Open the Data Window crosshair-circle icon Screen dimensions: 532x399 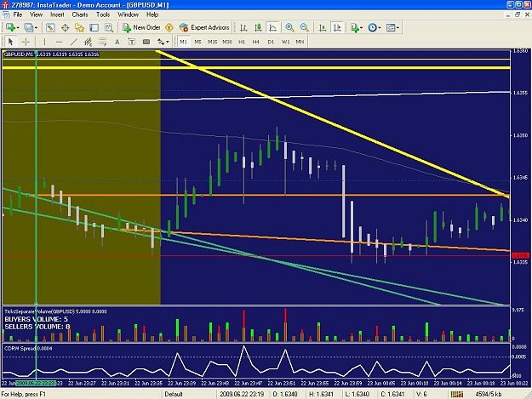pyautogui.click(x=65, y=28)
